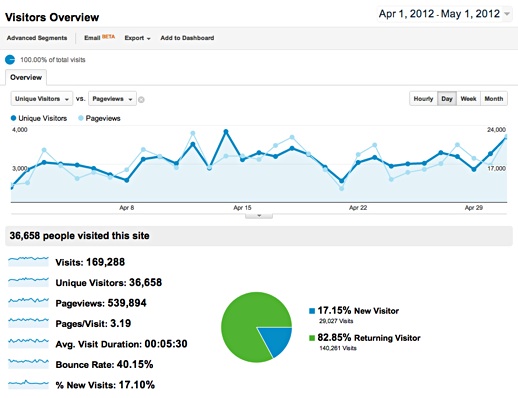Switch the graph to Month view

[494, 99]
